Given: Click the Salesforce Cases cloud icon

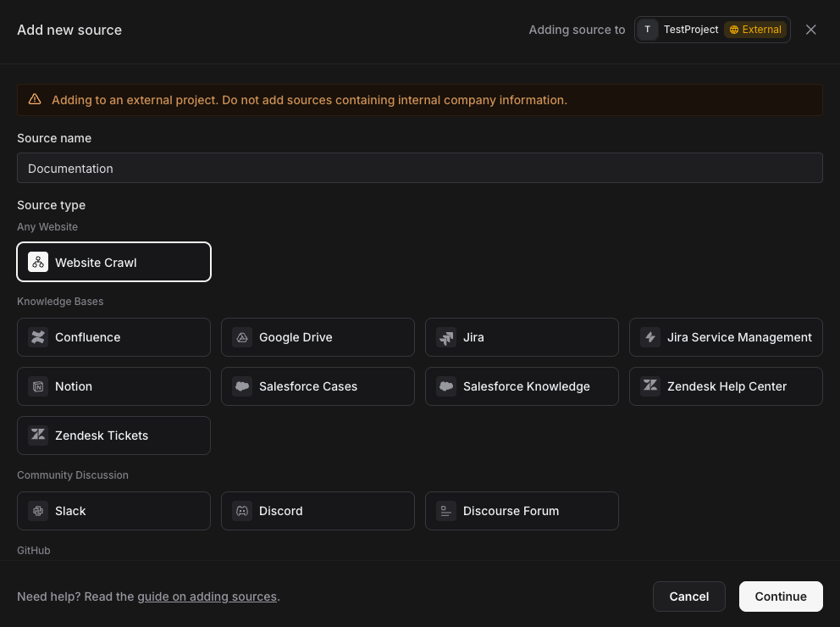Looking at the screenshot, I should coord(242,386).
